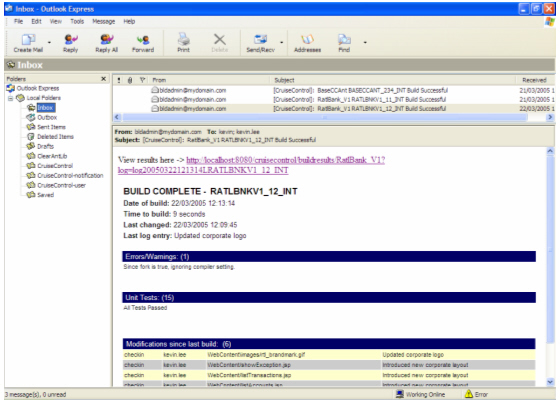
Task: Select the Deleted Items folder
Action: coord(55,136)
